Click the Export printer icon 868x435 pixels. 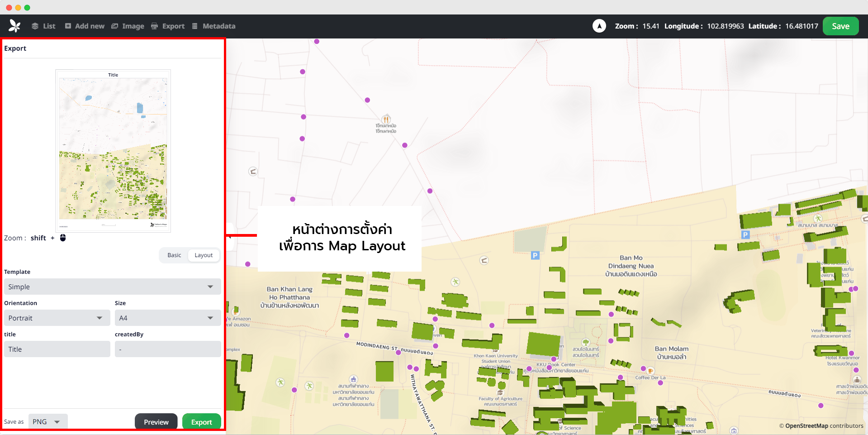(154, 26)
